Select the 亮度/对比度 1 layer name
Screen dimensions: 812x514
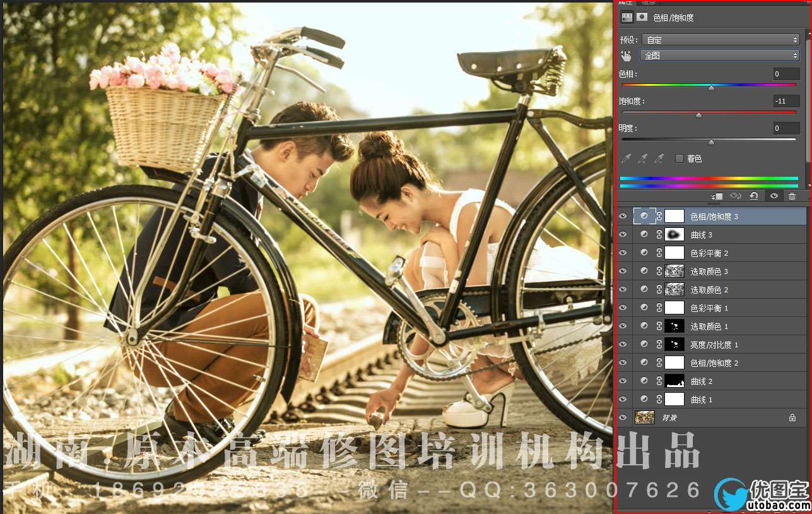coord(714,345)
